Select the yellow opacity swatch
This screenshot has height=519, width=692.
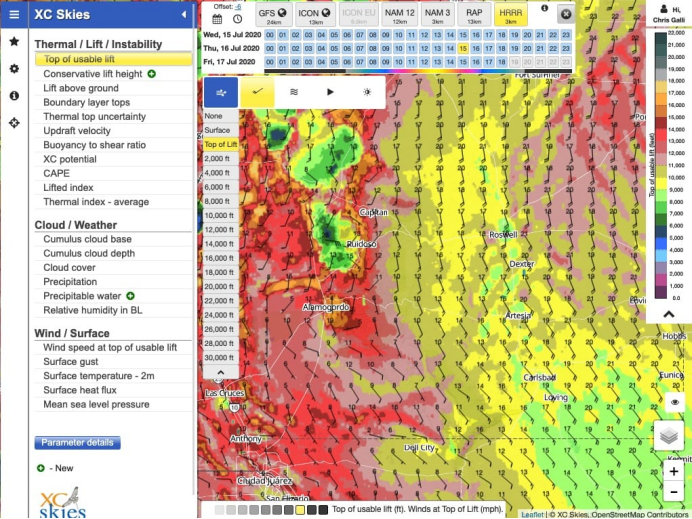300,510
